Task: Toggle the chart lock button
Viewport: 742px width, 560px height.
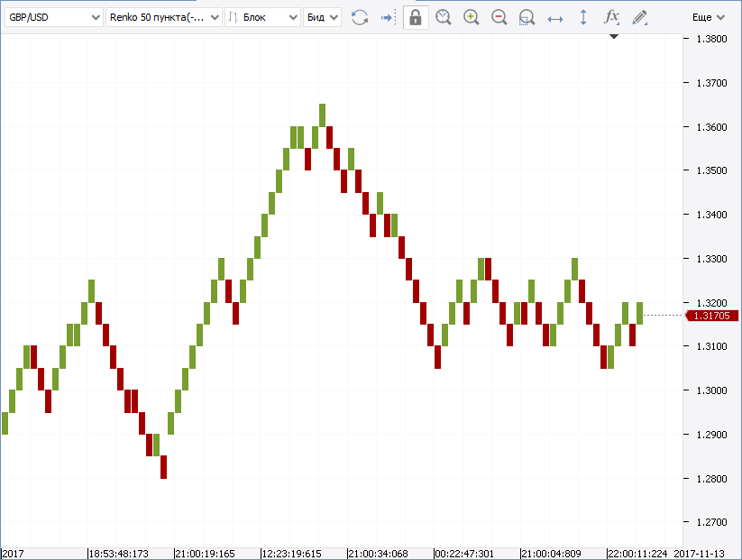Action: (x=416, y=17)
